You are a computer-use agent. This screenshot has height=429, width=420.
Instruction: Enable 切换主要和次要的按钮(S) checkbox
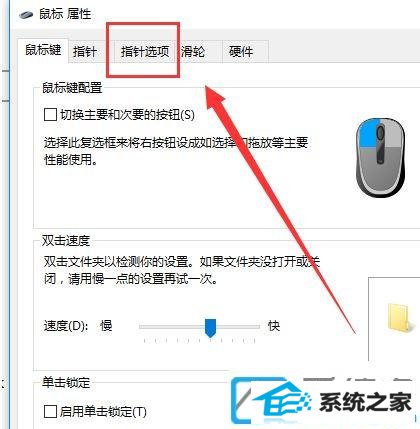tap(50, 115)
